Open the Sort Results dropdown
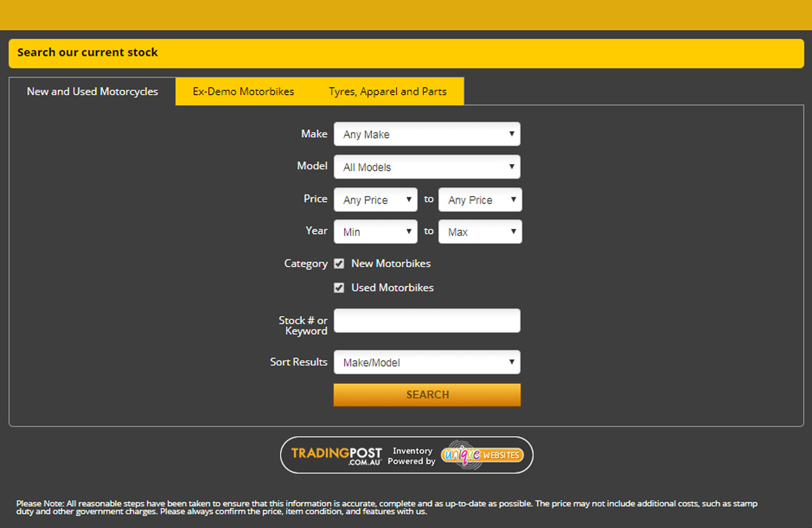Screen dimensions: 812x528 coord(427,362)
